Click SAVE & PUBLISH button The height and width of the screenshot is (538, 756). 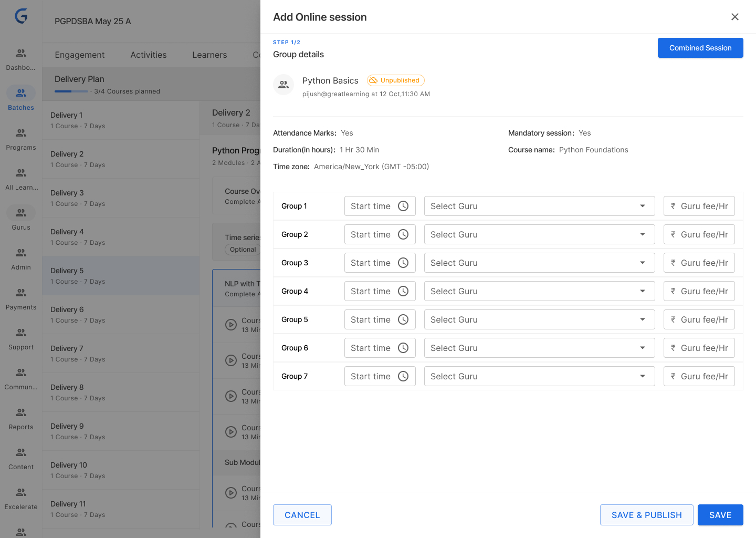[647, 515]
